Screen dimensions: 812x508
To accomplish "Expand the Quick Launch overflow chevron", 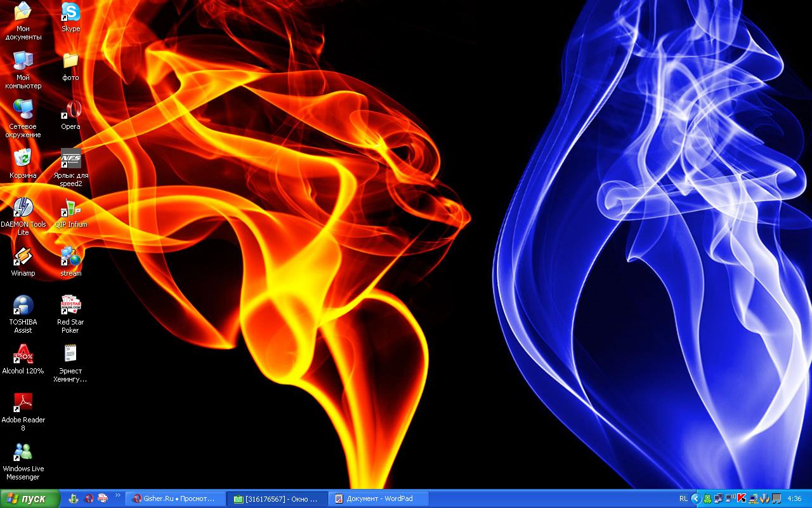I will point(117,496).
